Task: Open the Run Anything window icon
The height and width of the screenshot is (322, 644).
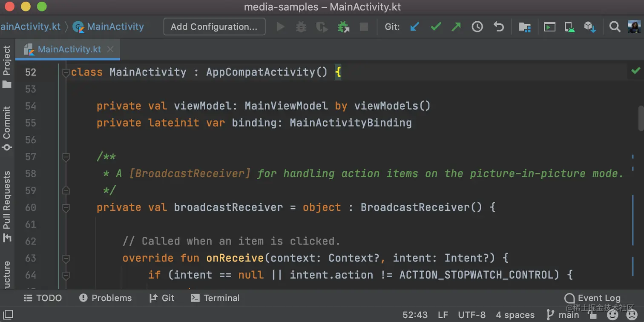Action: click(x=549, y=27)
